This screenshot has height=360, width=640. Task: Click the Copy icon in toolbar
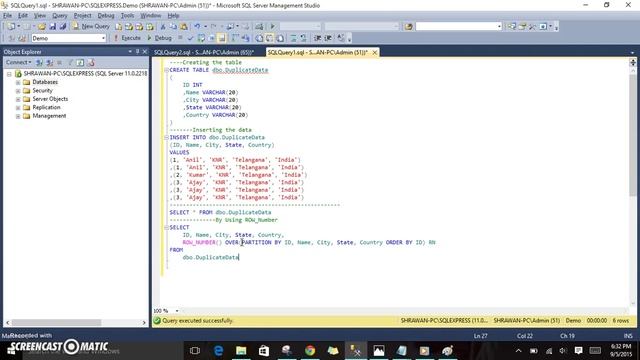click(x=173, y=27)
